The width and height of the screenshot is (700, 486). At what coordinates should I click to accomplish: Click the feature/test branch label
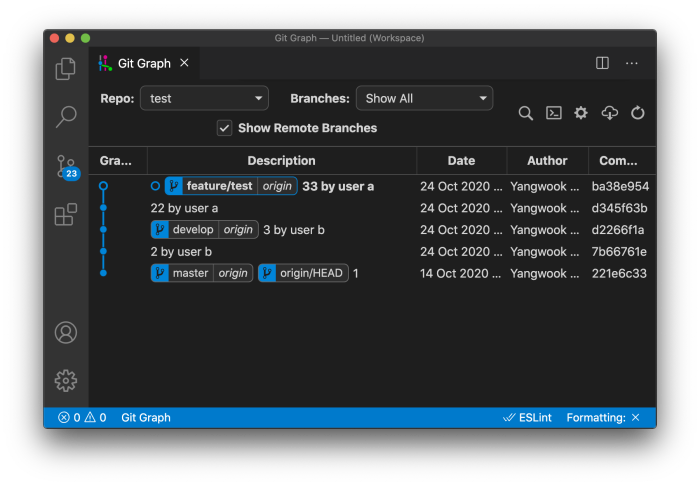[x=219, y=186]
